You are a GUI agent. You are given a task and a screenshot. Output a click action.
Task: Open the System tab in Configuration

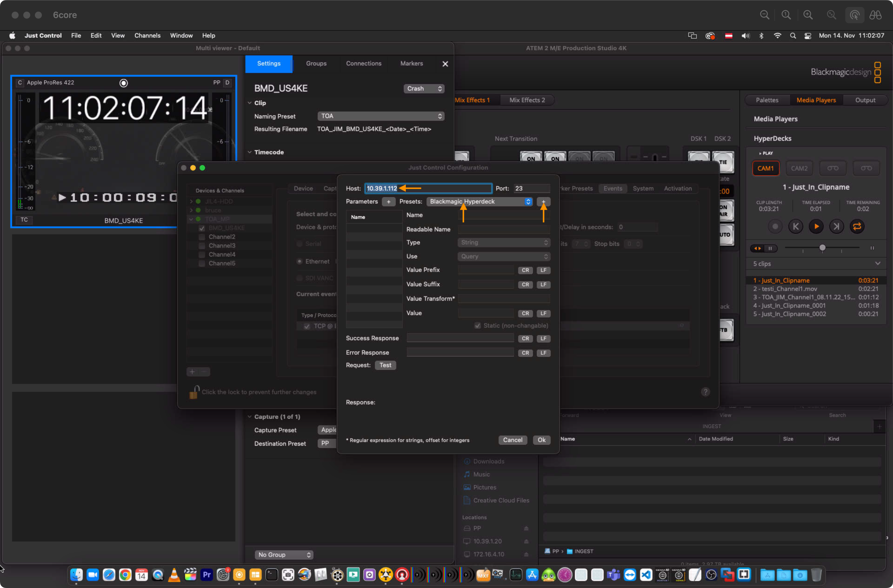(x=643, y=189)
